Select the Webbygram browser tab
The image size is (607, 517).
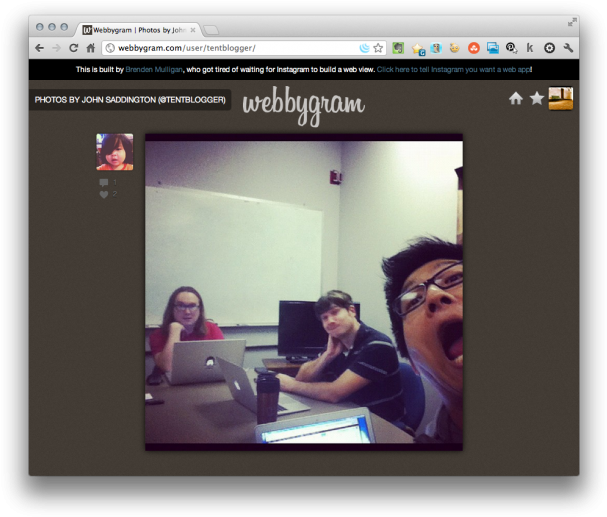(140, 30)
